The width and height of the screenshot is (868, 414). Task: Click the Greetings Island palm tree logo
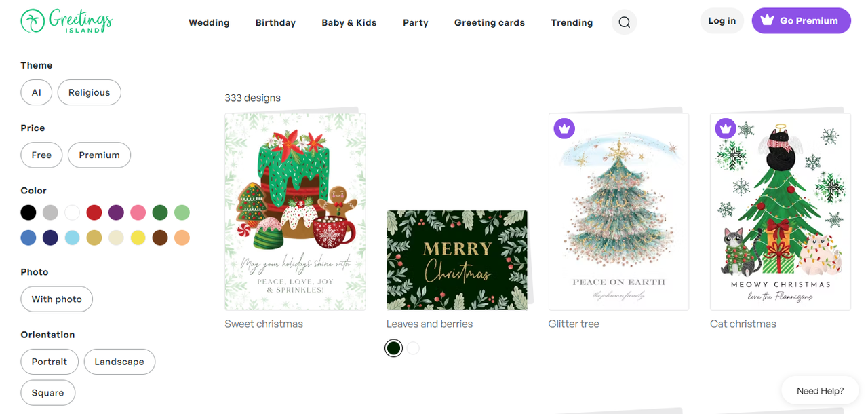click(30, 20)
